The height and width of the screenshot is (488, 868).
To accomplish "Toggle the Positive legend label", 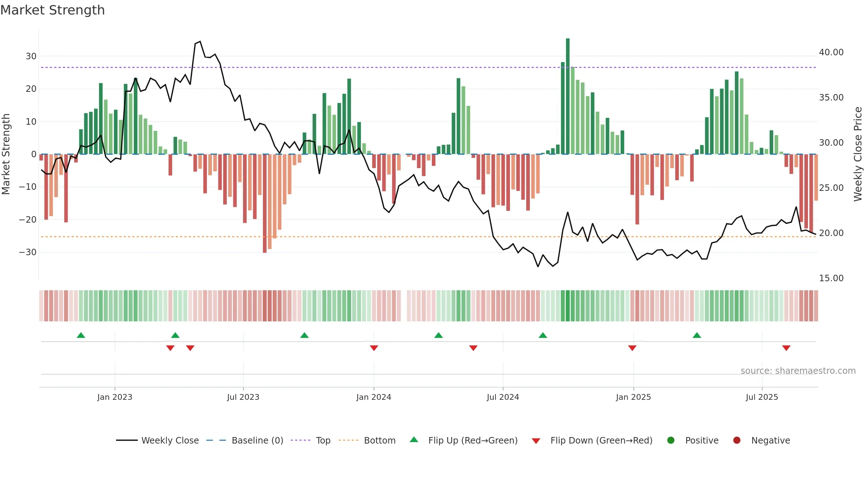I will [702, 440].
